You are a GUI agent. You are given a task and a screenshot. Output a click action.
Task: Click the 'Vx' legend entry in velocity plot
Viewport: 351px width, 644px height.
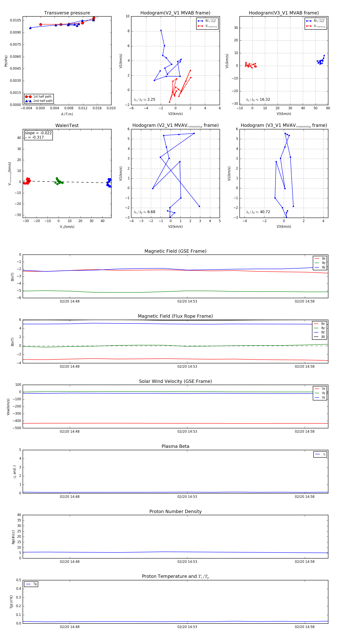click(320, 389)
